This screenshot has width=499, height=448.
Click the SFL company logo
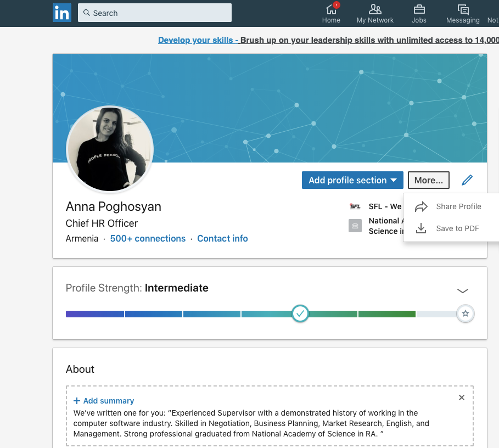(x=355, y=206)
